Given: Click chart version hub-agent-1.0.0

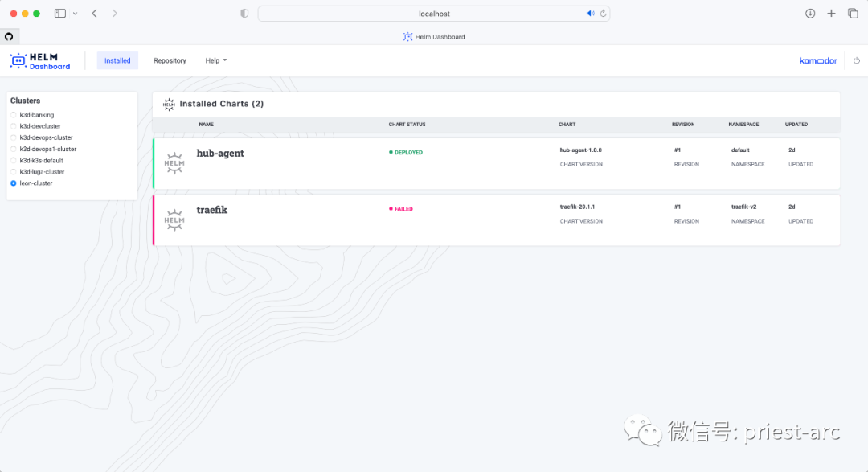Looking at the screenshot, I should (581, 150).
